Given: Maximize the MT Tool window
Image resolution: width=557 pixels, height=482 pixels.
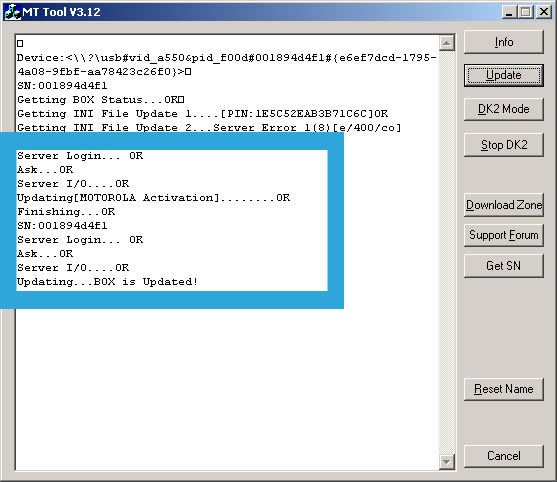Looking at the screenshot, I should 526,12.
